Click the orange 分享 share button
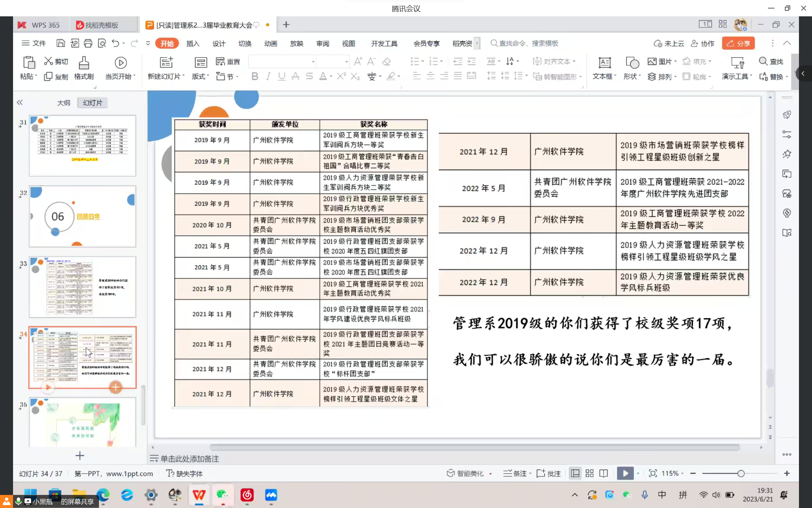The image size is (812, 508). click(738, 44)
